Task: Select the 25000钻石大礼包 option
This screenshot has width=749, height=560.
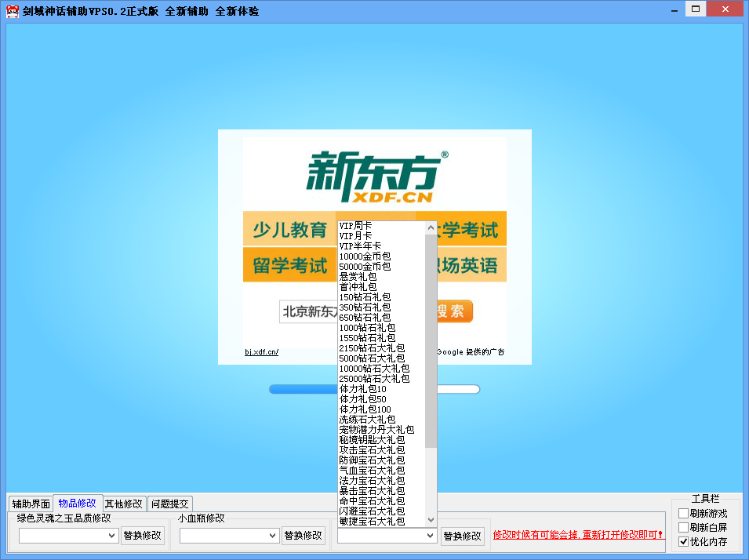Action: tap(381, 378)
